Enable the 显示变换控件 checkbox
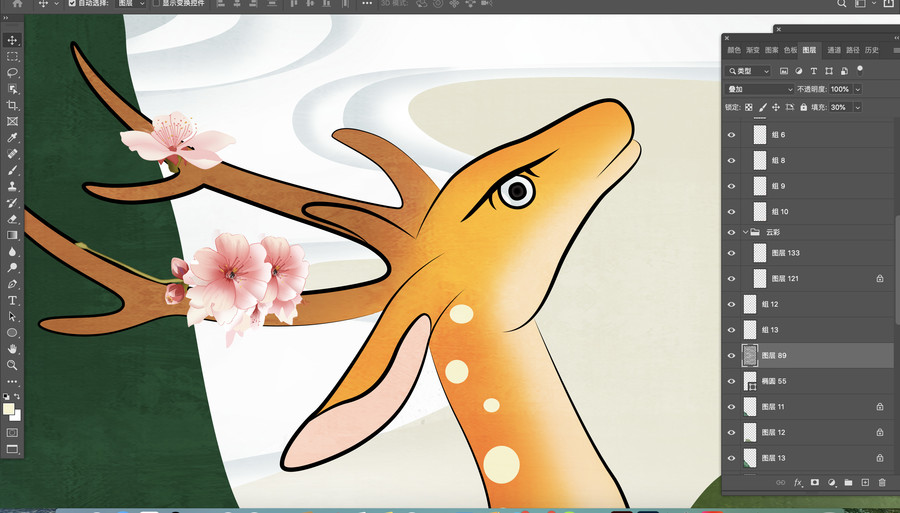Viewport: 900px width, 513px height. (156, 3)
